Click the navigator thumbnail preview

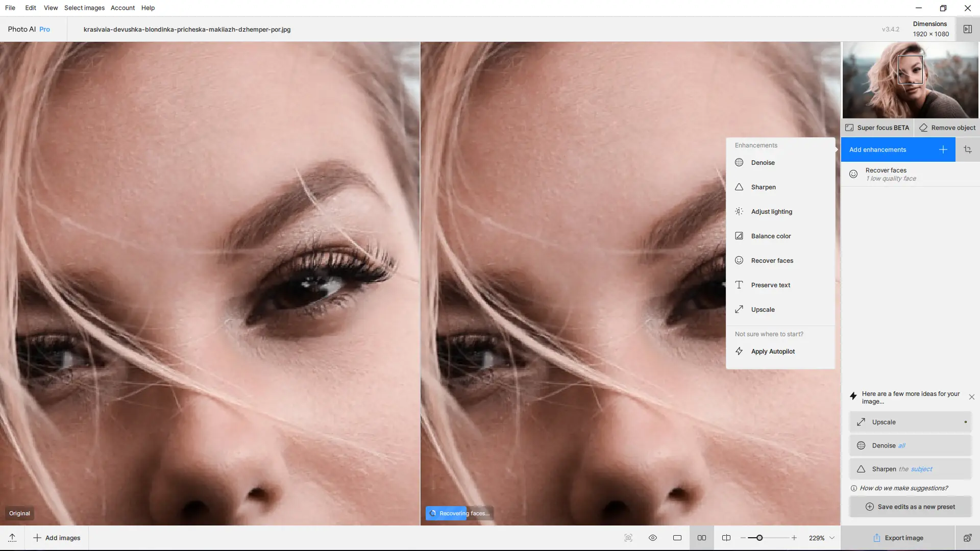[910, 80]
